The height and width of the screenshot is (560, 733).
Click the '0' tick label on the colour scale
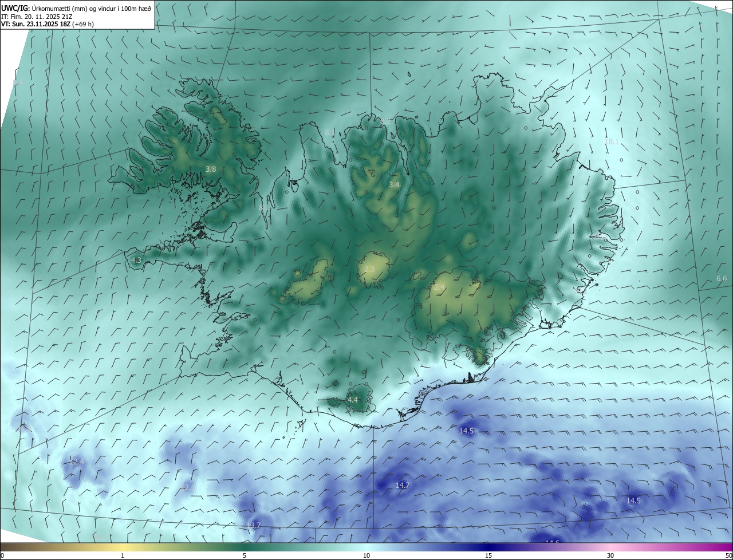click(2, 555)
